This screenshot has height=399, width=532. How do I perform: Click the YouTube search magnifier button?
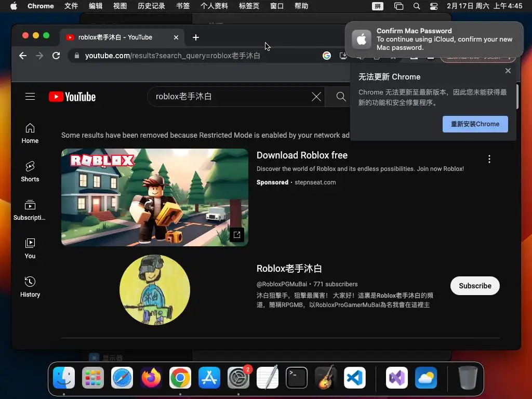[341, 97]
